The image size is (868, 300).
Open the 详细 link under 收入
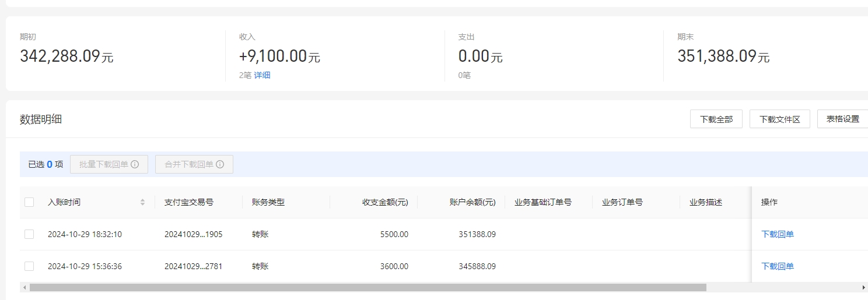coord(262,75)
